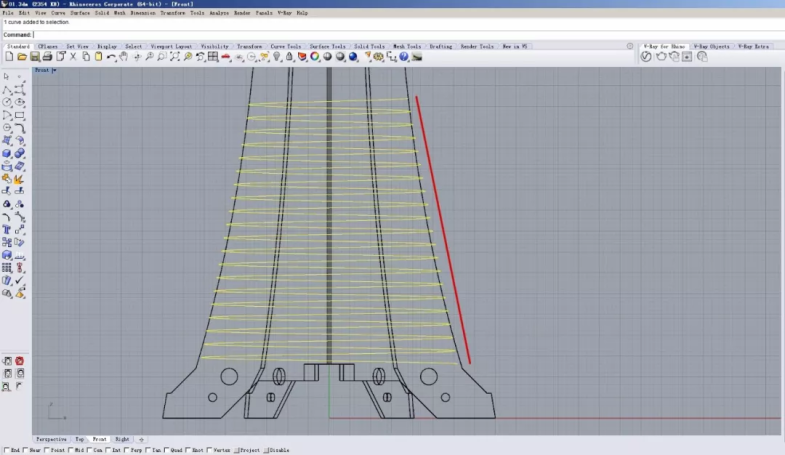The width and height of the screenshot is (785, 455).
Task: Open the Curve menu
Action: tap(59, 13)
